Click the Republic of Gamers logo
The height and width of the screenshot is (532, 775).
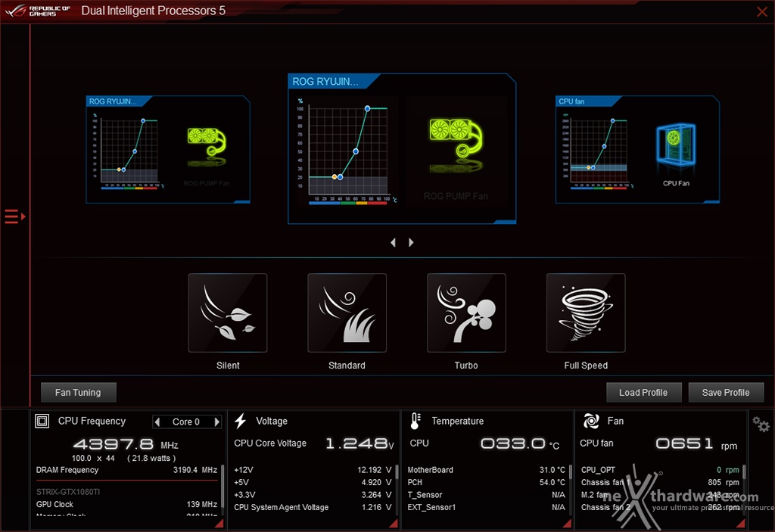point(38,11)
